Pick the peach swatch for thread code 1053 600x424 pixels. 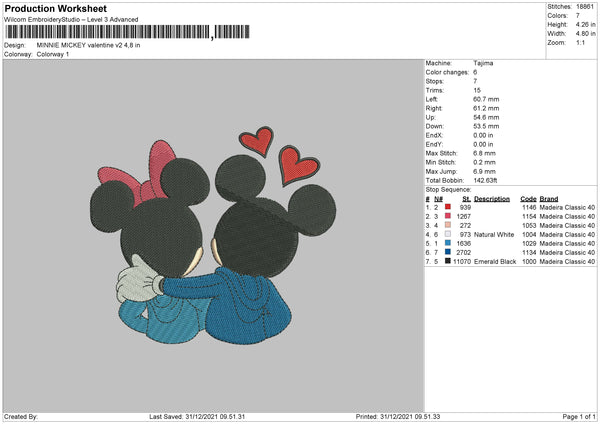(447, 225)
